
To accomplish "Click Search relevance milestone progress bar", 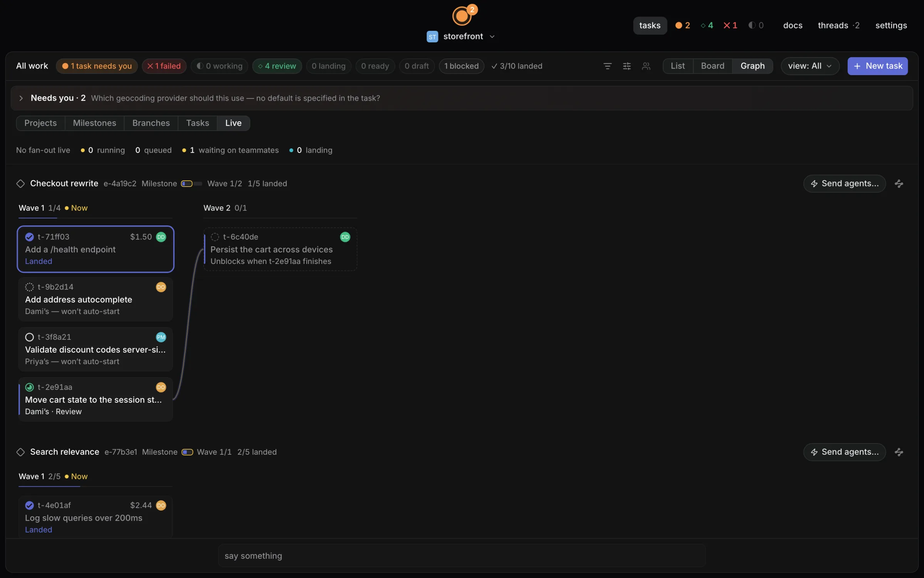I will [x=187, y=452].
